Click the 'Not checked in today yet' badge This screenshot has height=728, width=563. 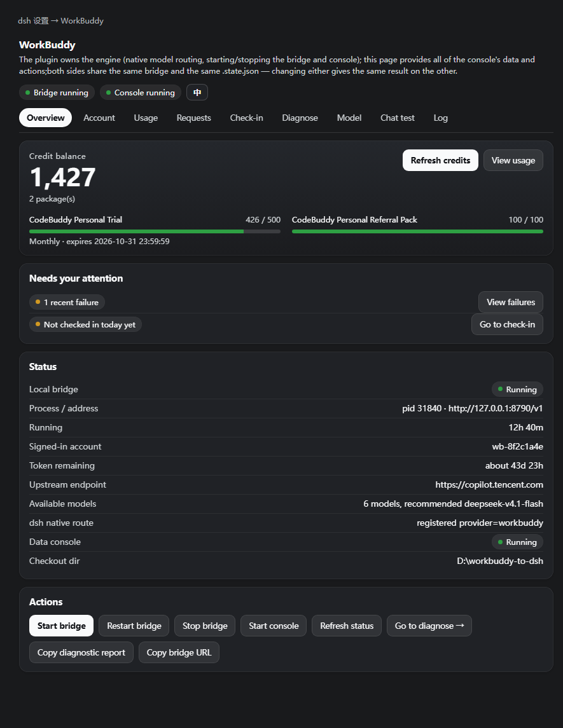click(85, 324)
